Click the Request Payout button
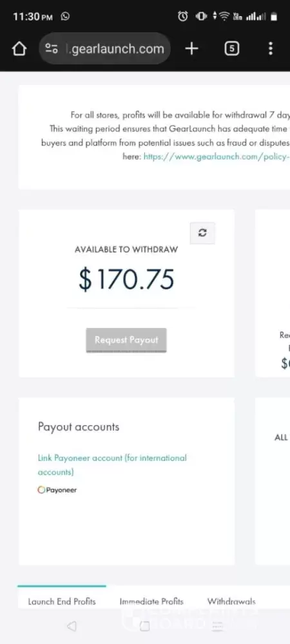The width and height of the screenshot is (290, 644). pyautogui.click(x=126, y=340)
